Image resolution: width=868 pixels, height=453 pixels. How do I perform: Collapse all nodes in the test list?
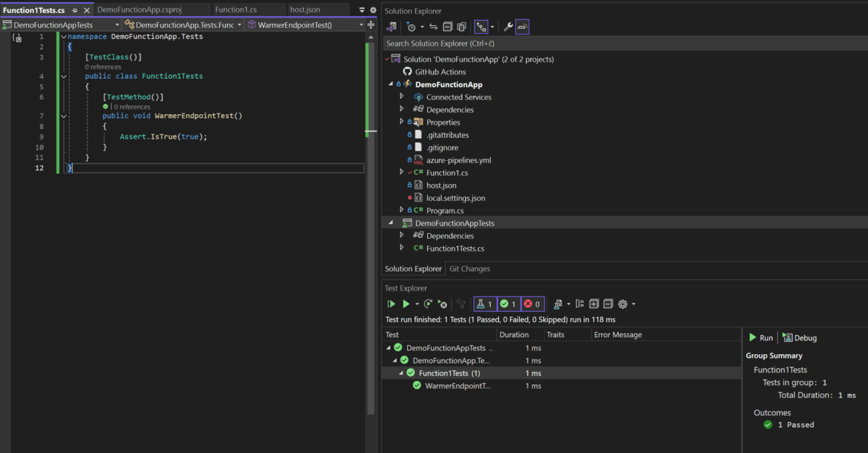point(608,304)
